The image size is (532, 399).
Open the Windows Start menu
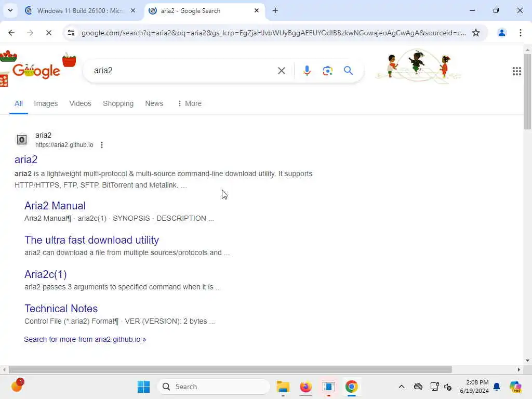coord(143,387)
